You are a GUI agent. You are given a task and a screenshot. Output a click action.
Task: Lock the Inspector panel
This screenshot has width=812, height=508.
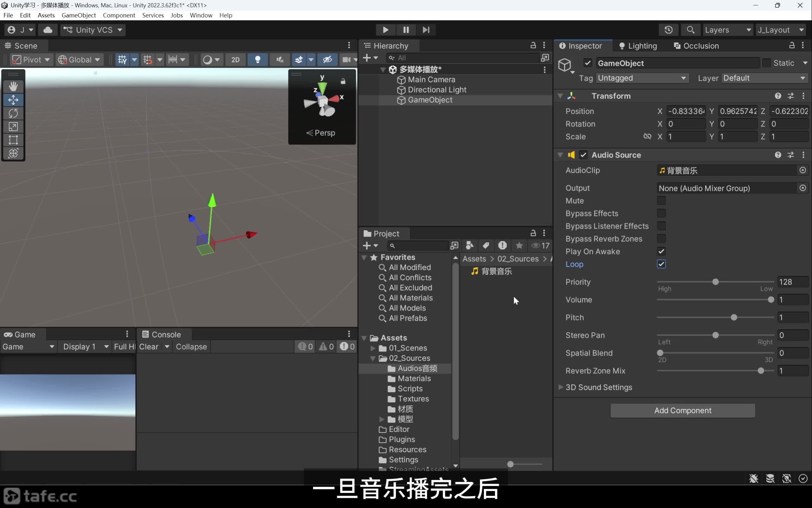click(x=791, y=45)
